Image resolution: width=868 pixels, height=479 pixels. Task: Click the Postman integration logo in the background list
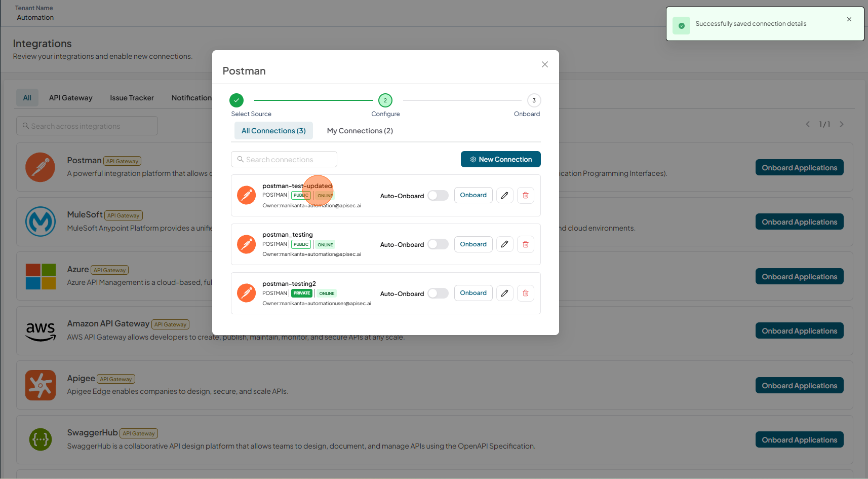(41, 167)
